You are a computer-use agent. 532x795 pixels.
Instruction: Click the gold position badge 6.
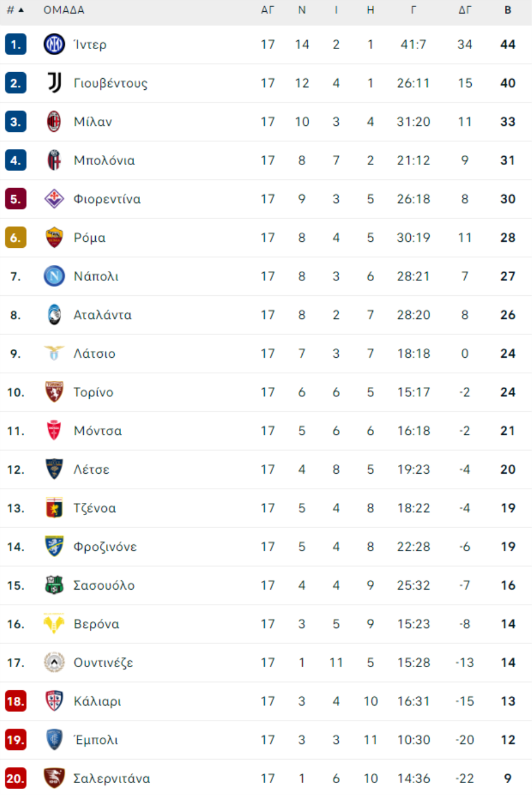15,237
